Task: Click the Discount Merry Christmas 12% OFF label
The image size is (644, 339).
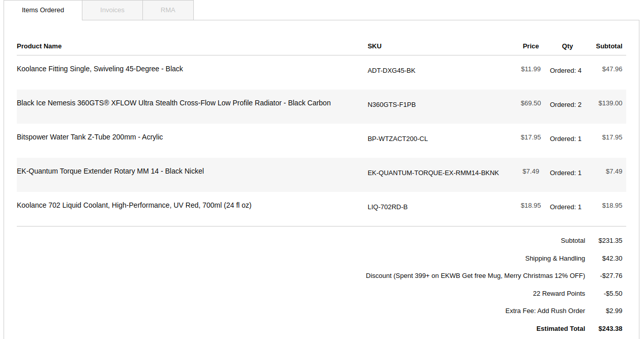Action: point(476,276)
